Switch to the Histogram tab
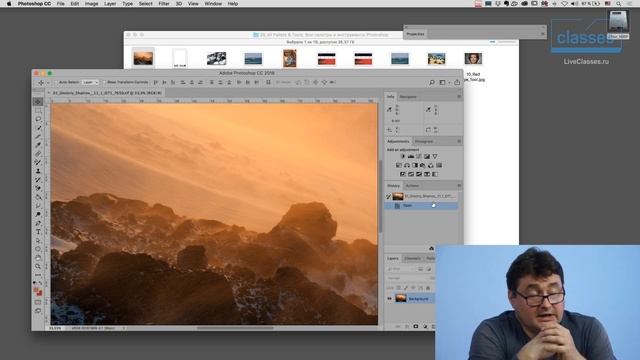640x360 pixels. pos(424,141)
